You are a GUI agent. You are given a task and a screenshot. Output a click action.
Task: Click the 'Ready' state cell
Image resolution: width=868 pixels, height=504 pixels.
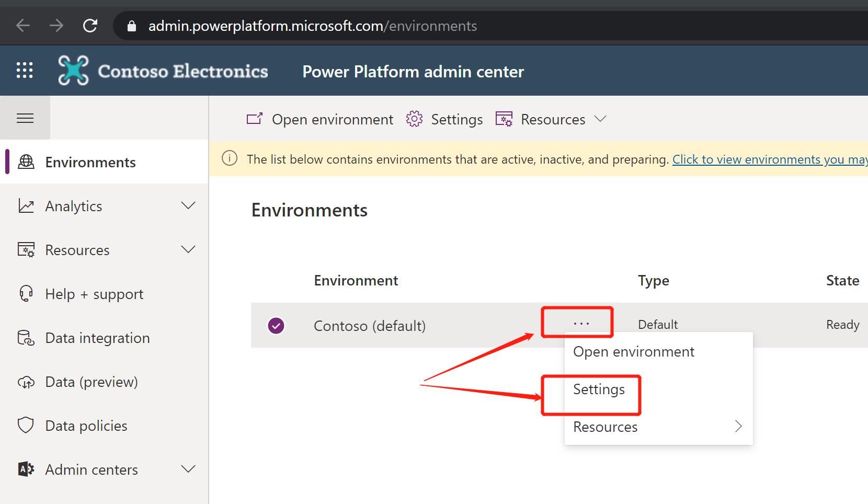pos(843,325)
